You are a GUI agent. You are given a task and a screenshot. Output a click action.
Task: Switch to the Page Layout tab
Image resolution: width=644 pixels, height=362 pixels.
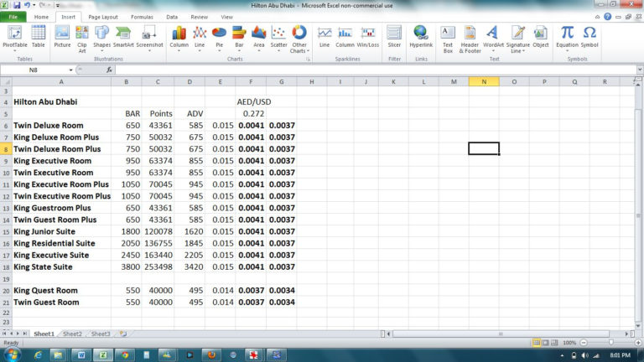(x=103, y=17)
